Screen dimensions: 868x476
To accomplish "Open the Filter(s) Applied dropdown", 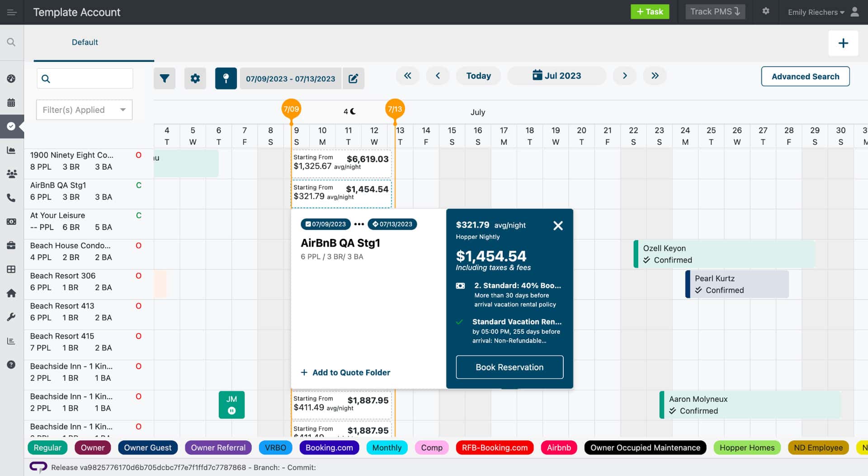I will coord(84,109).
